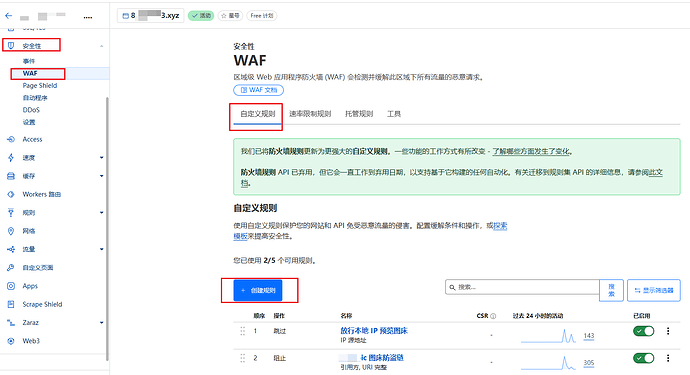Viewport: 690px width, 375px height.
Task: Expand the Zaraz sidebar section arrow
Action: pos(102,323)
